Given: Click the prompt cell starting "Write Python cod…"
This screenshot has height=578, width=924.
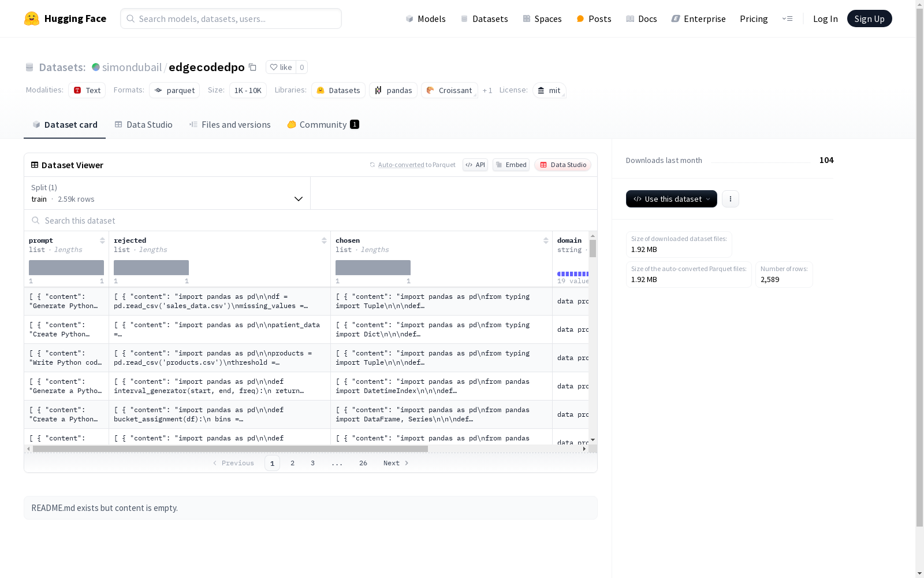Looking at the screenshot, I should point(66,358).
